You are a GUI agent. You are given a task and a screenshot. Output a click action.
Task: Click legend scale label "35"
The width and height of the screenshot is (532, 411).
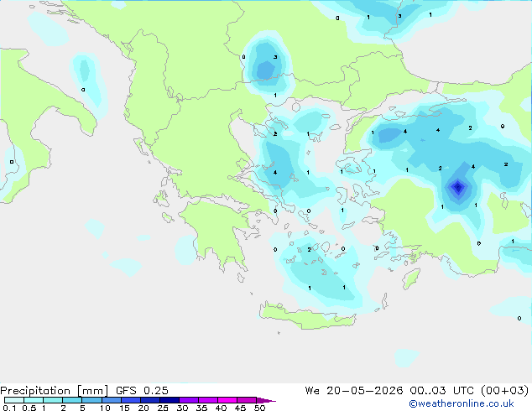point(201,408)
